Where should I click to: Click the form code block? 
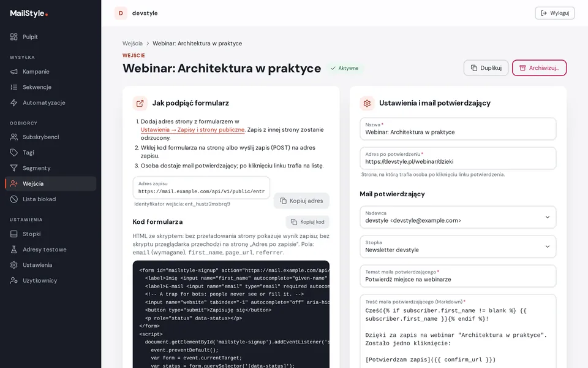(231, 314)
